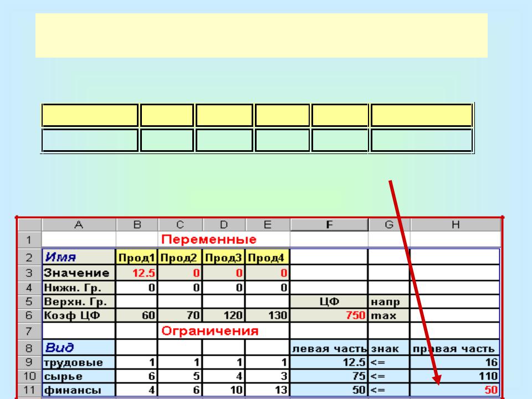This screenshot has height=399, width=532.
Task: Click the 'напр' cell
Action: pos(389,301)
